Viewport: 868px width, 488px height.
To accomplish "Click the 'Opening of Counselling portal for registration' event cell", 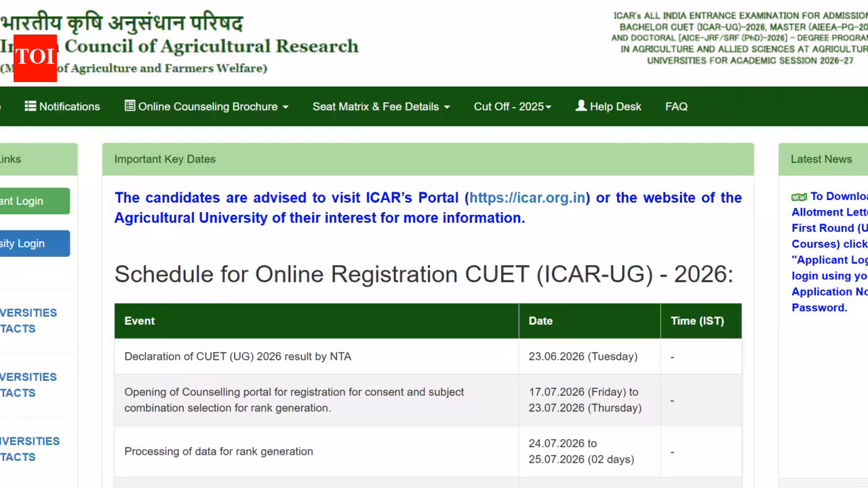I will pyautogui.click(x=317, y=400).
